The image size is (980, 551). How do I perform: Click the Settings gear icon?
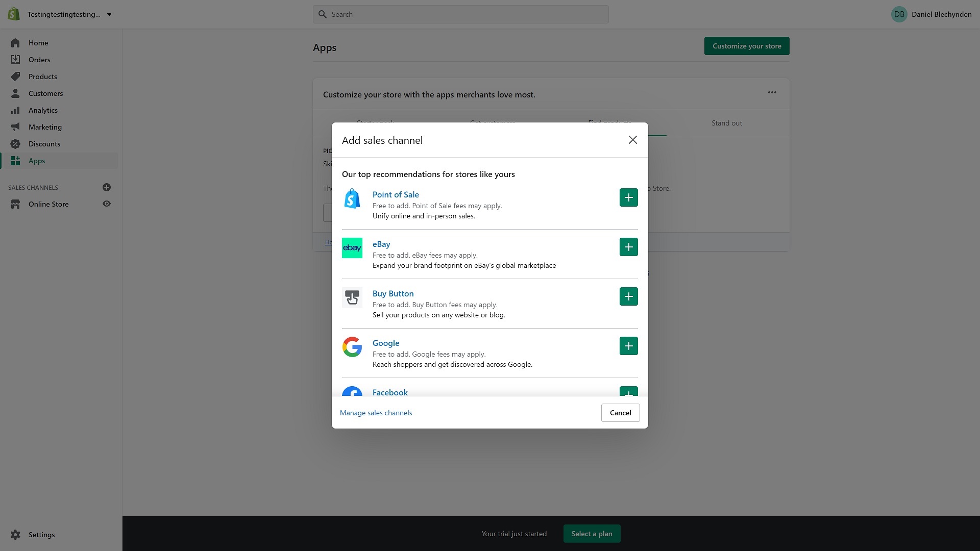click(x=15, y=535)
